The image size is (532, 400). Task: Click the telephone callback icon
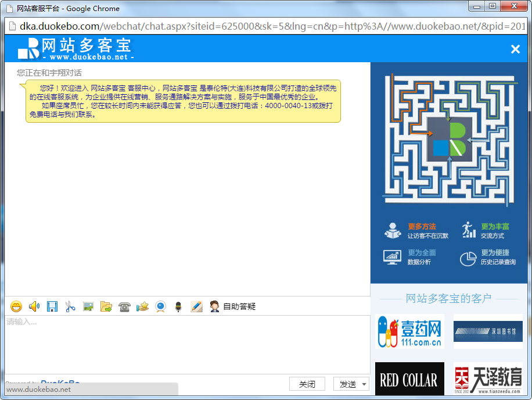[124, 306]
